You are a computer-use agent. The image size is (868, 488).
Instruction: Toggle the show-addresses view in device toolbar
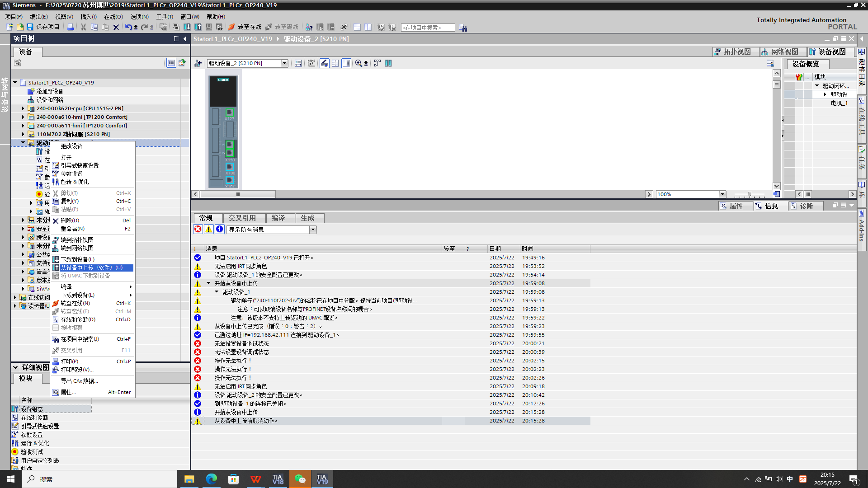click(x=325, y=63)
